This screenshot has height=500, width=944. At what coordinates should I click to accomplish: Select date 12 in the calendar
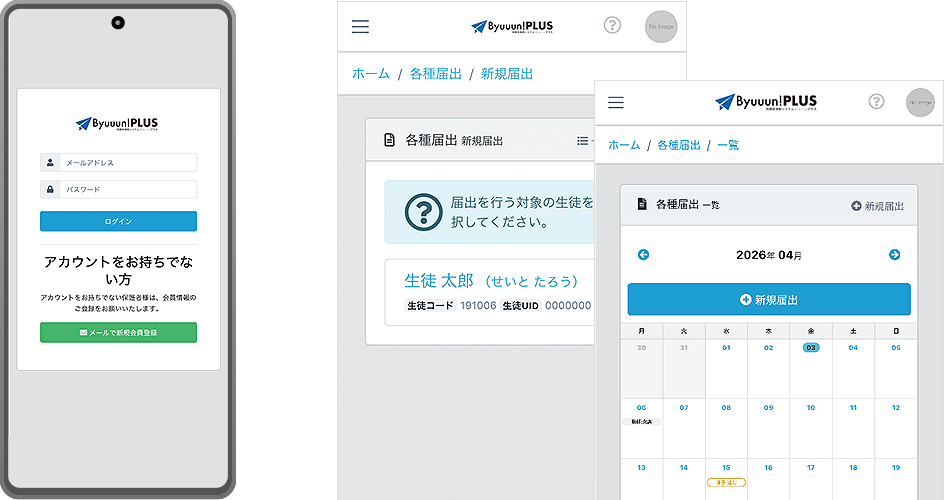pos(896,408)
